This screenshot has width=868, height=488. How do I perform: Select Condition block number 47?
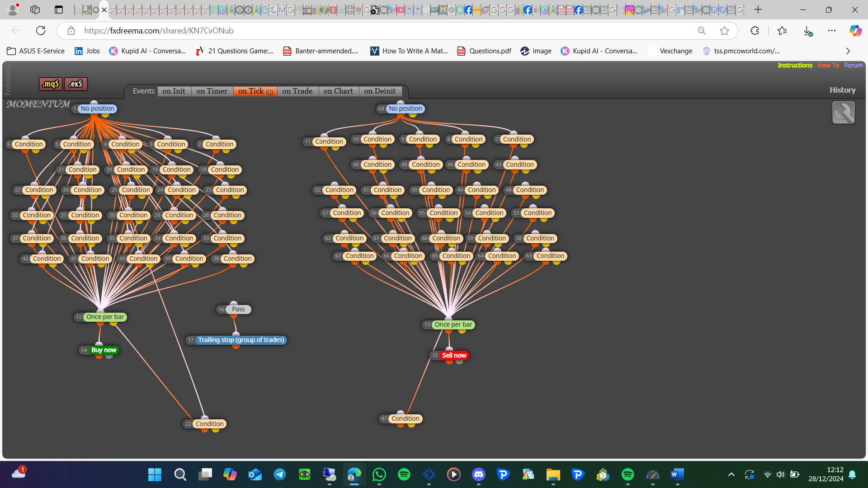click(406, 419)
